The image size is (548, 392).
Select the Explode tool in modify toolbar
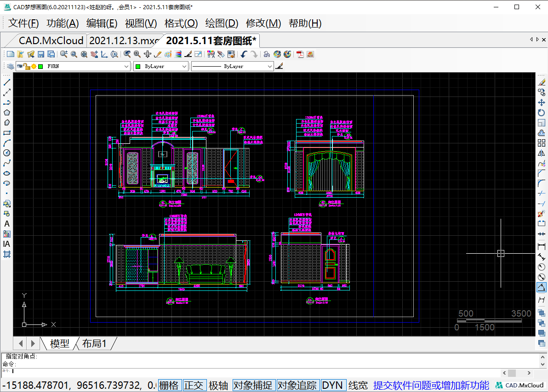(542, 214)
